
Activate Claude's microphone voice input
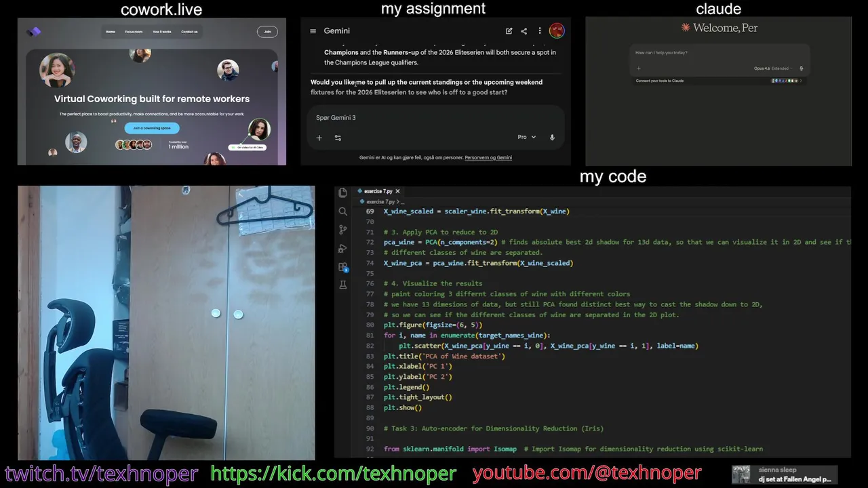click(801, 68)
